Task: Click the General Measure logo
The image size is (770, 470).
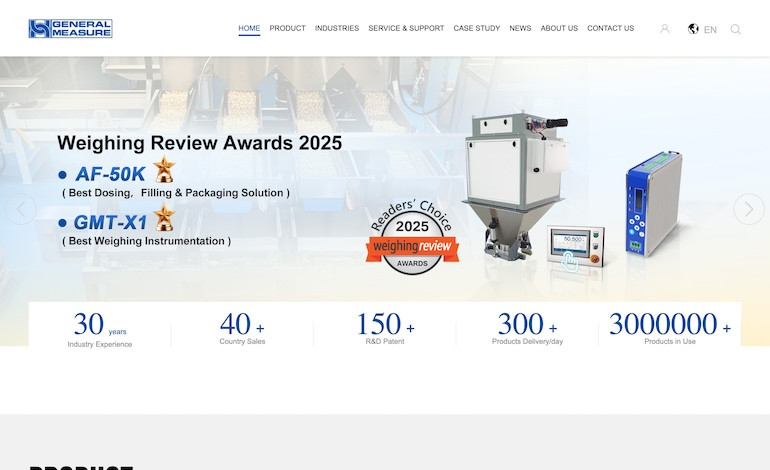Action: pos(70,28)
